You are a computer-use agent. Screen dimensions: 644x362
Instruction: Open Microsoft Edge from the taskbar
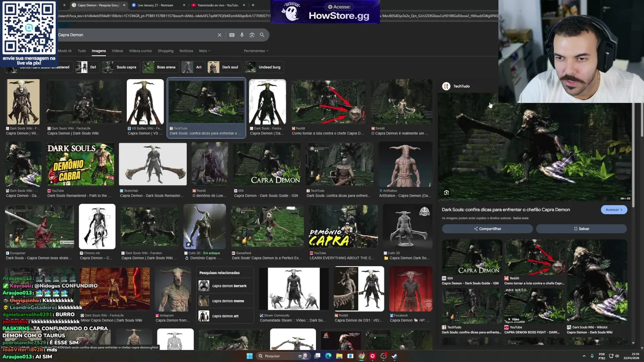point(328,356)
